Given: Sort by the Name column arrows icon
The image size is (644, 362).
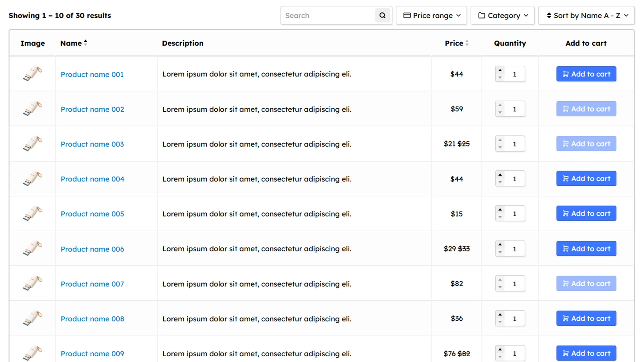Looking at the screenshot, I should (86, 43).
